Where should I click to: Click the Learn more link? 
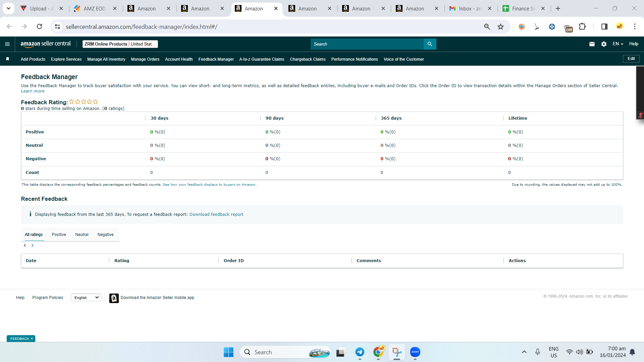(x=33, y=91)
